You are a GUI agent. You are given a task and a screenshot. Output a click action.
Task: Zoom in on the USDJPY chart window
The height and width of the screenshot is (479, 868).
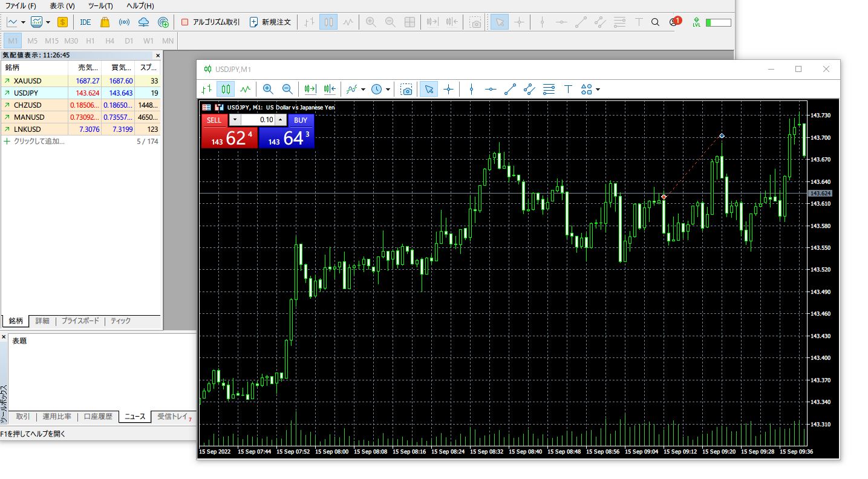click(268, 90)
